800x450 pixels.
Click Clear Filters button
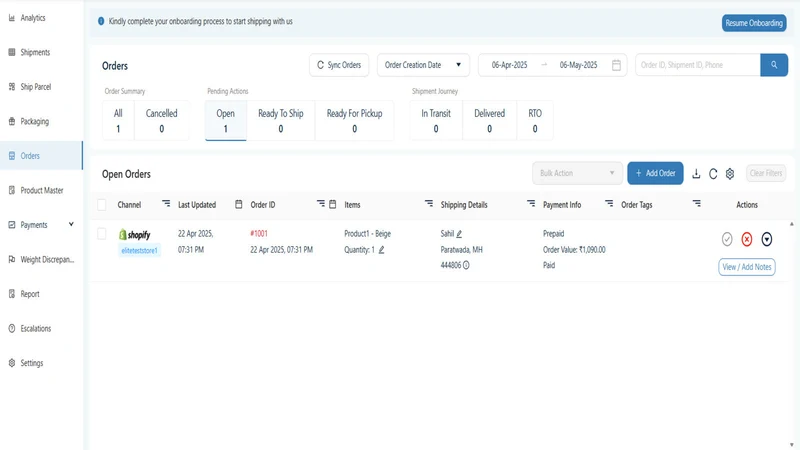[766, 173]
